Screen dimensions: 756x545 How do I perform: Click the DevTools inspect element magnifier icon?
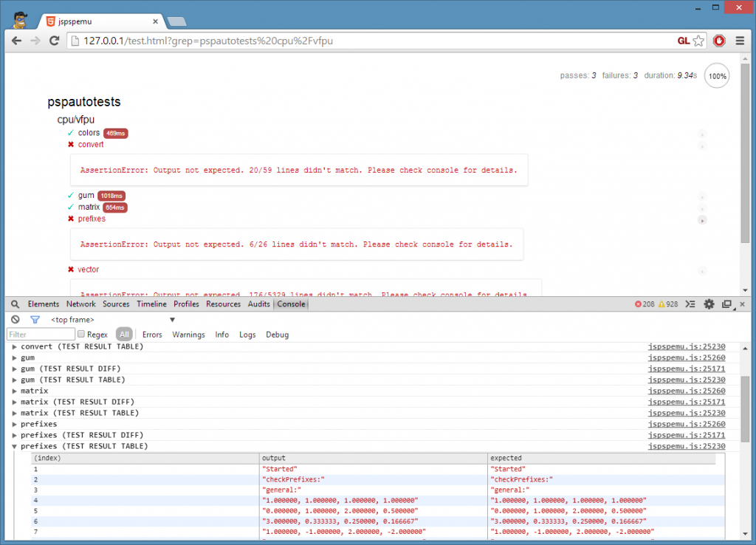[x=15, y=304]
